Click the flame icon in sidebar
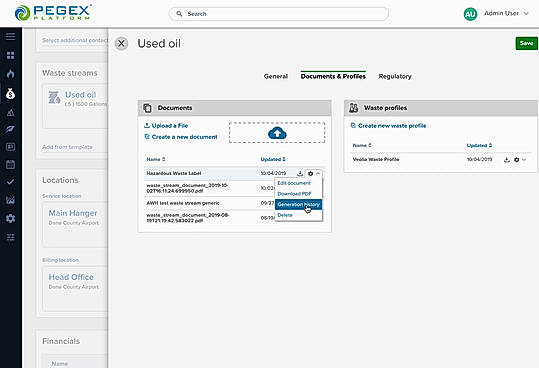The image size is (539, 368). 10,74
